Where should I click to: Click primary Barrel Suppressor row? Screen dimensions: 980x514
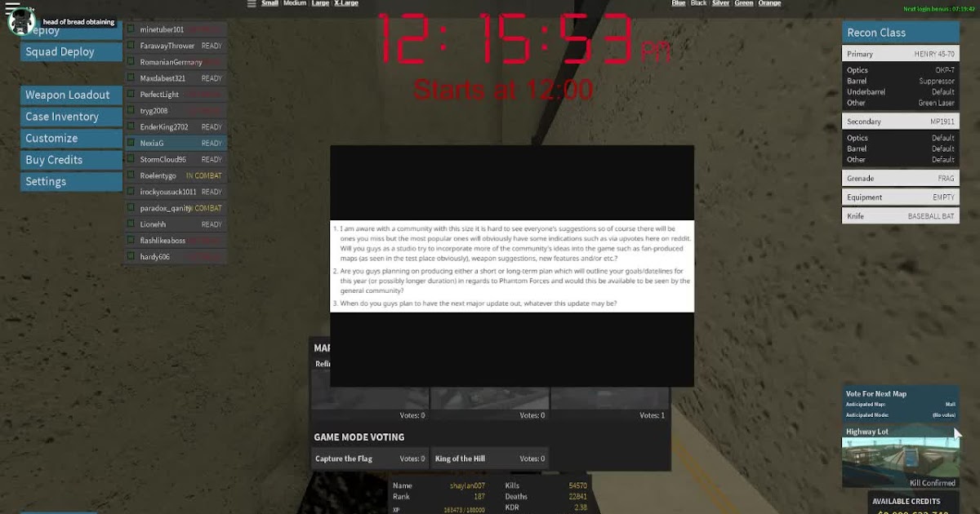[x=901, y=82]
